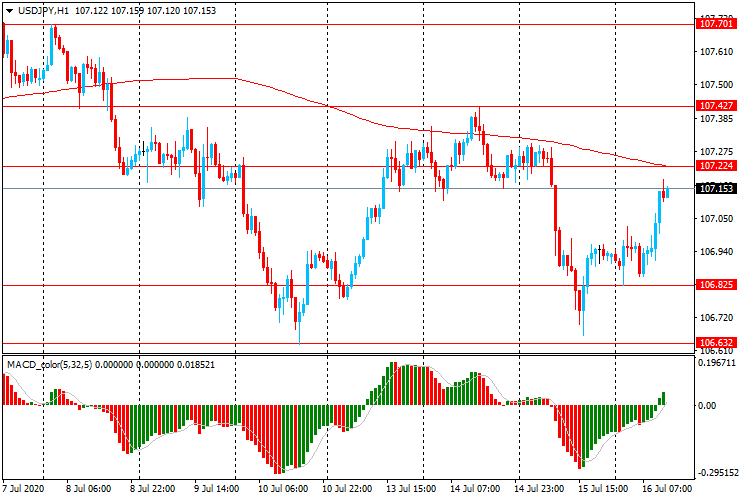This screenshot has height=500, width=740.
Task: Click the MACD_color(5,32,5) indicator label
Action: click(x=50, y=364)
